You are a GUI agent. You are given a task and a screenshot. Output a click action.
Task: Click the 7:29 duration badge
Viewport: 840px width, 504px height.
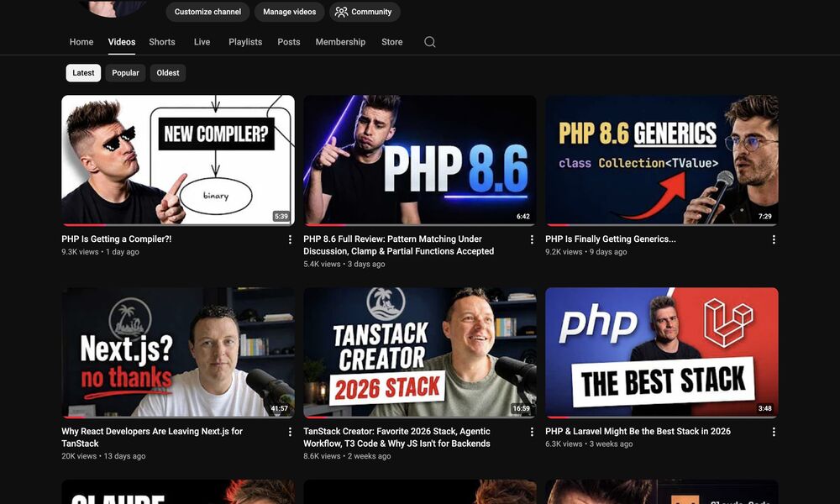(765, 217)
